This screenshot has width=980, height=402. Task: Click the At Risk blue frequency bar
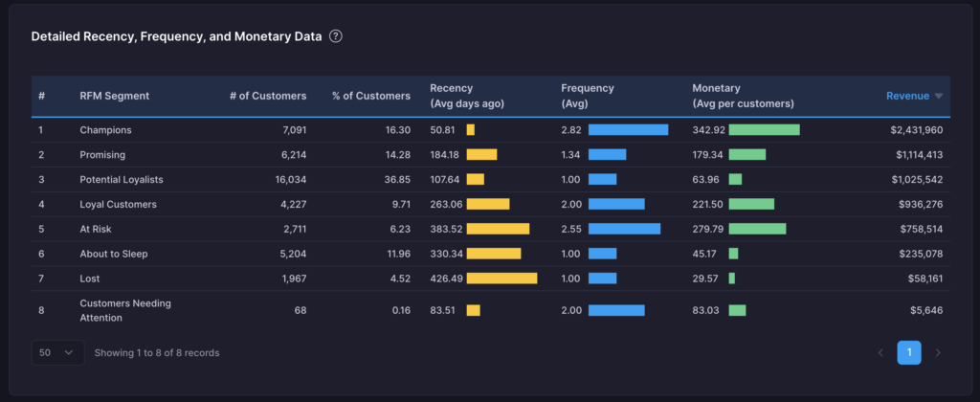[x=624, y=229]
